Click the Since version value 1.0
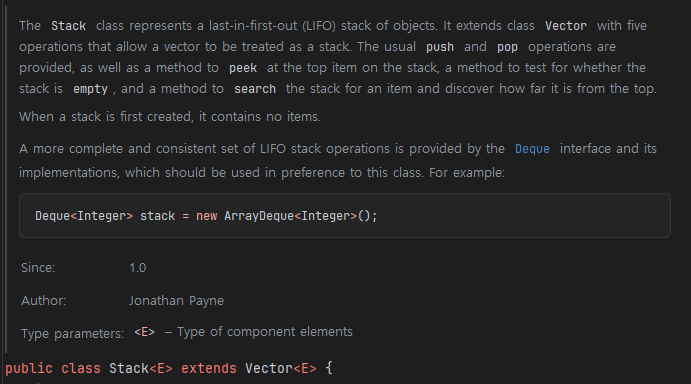The image size is (691, 384). tap(137, 268)
